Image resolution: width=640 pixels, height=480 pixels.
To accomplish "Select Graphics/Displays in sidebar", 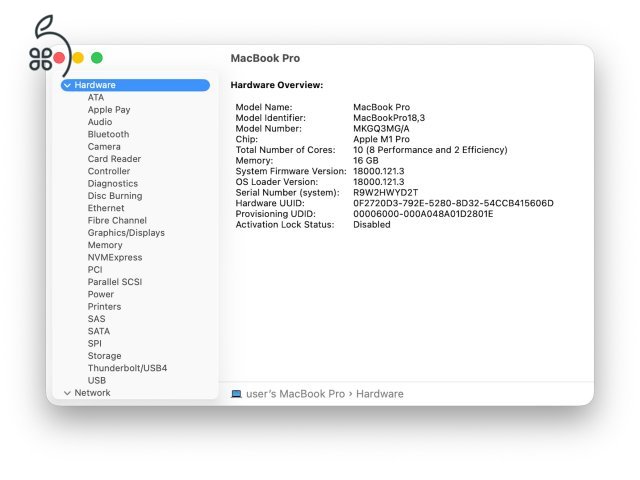I will point(126,233).
